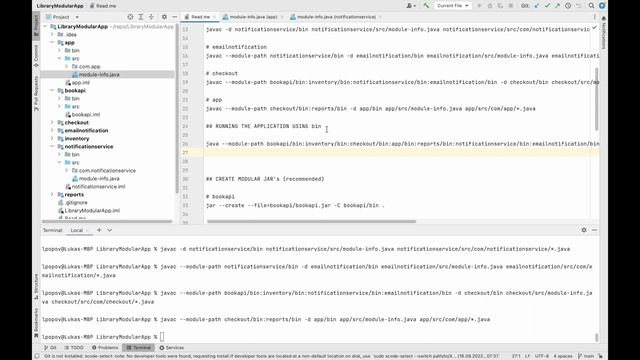Select the app.iml file
Screen dimensions: 640x360
click(78, 82)
